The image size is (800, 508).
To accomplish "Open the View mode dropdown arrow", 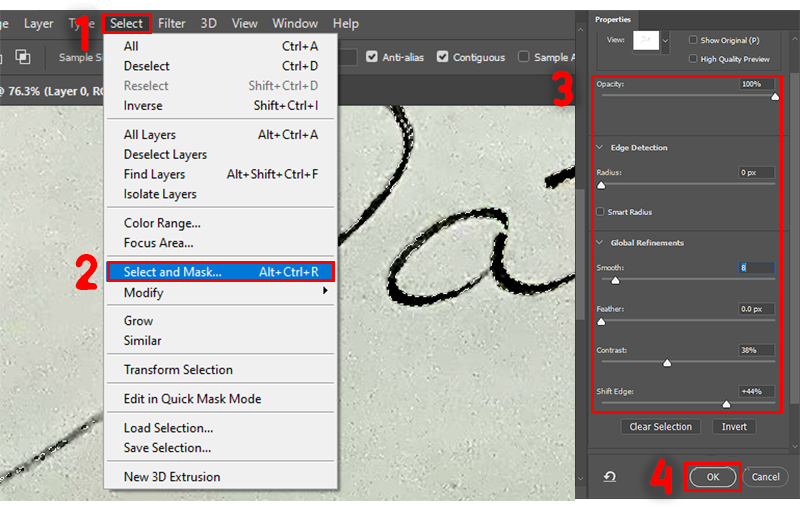I will coord(664,42).
